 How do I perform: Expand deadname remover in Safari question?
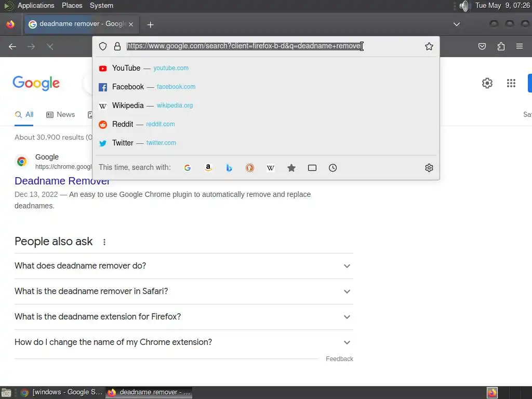[x=184, y=291]
